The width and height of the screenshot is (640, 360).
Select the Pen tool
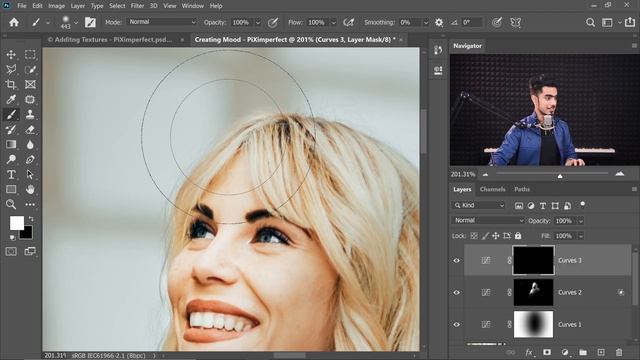point(30,159)
